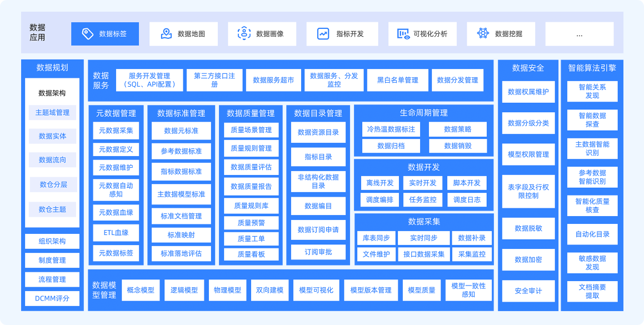Select 质量场景管理 in 数据质量管理

pos(251,130)
